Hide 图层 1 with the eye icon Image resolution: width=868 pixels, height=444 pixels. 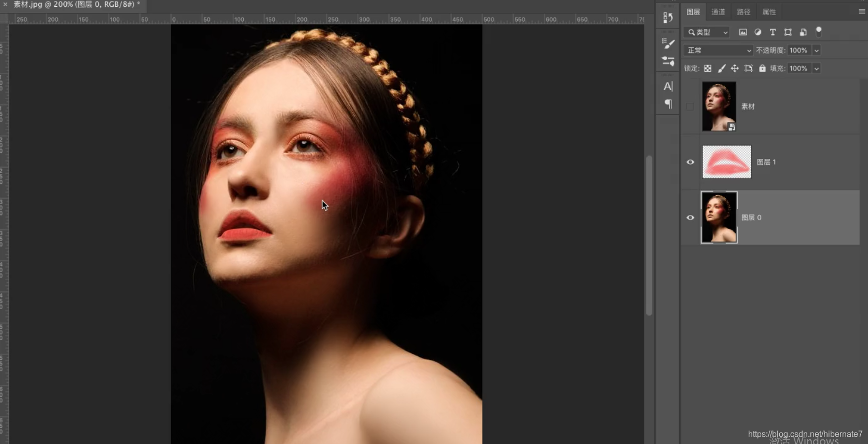[x=690, y=162]
